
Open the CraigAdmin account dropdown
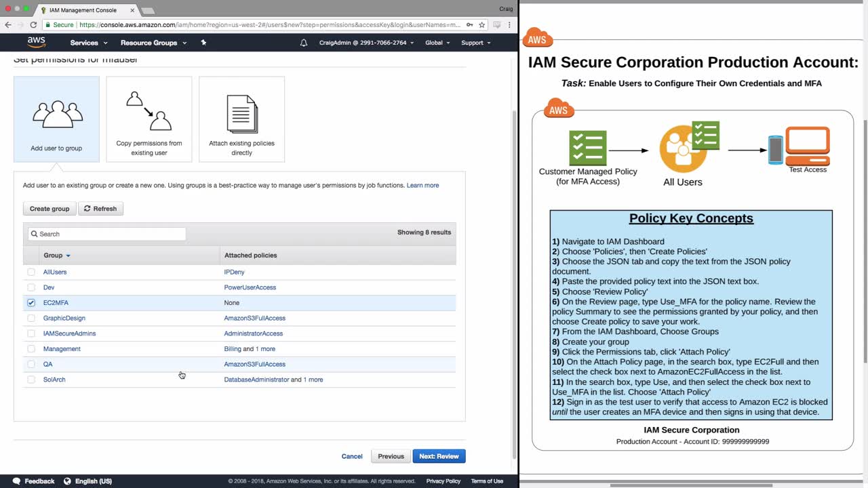tap(366, 43)
